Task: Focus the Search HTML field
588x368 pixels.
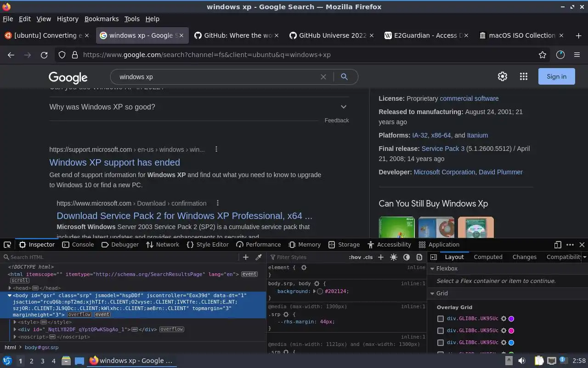Action: (121, 257)
